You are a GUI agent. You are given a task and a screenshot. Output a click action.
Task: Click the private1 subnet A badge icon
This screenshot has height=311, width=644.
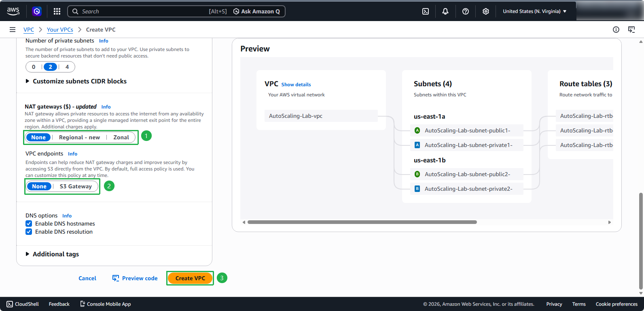pos(417,145)
